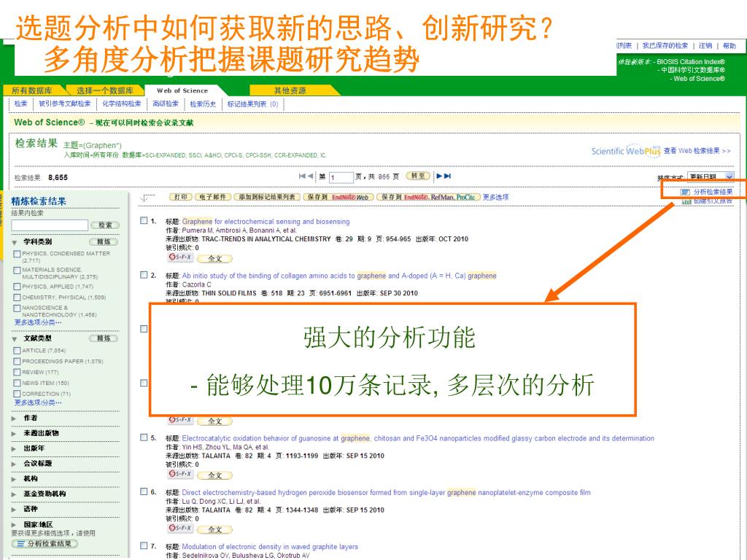Switch to 其他资源 tab
The width and height of the screenshot is (747, 560).
click(x=290, y=90)
